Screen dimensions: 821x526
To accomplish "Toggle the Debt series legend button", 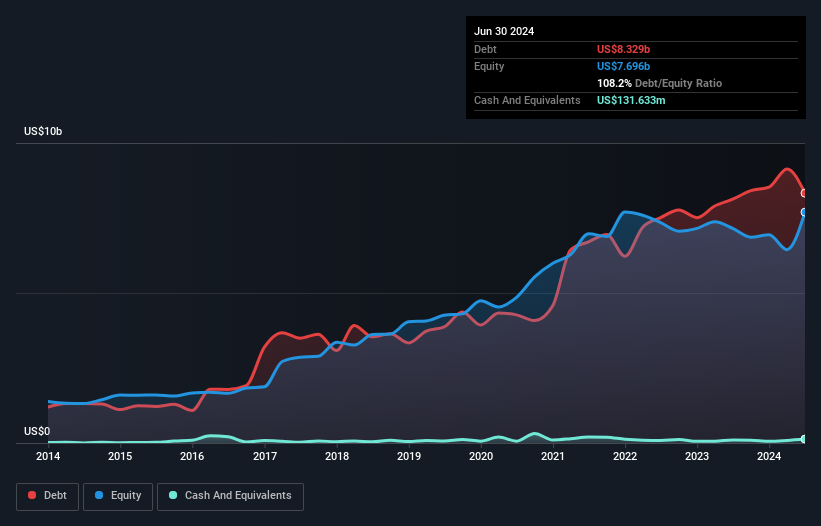I will pyautogui.click(x=48, y=496).
